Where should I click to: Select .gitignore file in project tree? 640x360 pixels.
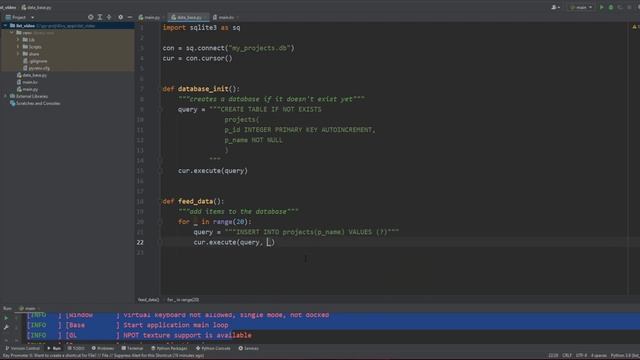click(x=35, y=61)
